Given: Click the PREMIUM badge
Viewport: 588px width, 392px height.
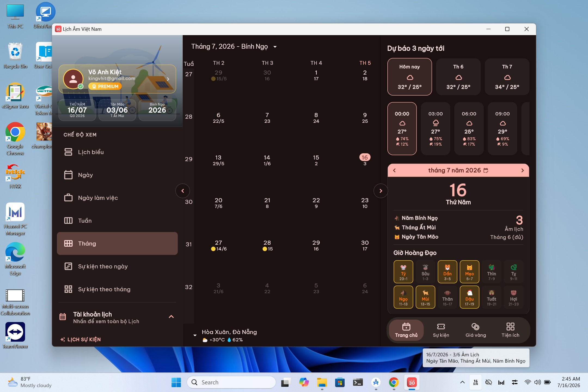Looking at the screenshot, I should (105, 86).
